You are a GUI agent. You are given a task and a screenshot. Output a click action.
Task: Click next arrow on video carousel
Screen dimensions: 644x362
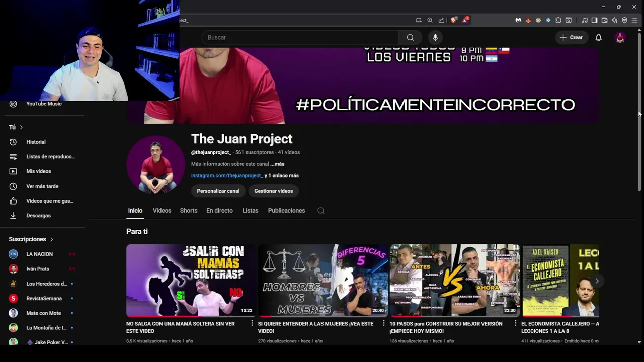pyautogui.click(x=597, y=281)
